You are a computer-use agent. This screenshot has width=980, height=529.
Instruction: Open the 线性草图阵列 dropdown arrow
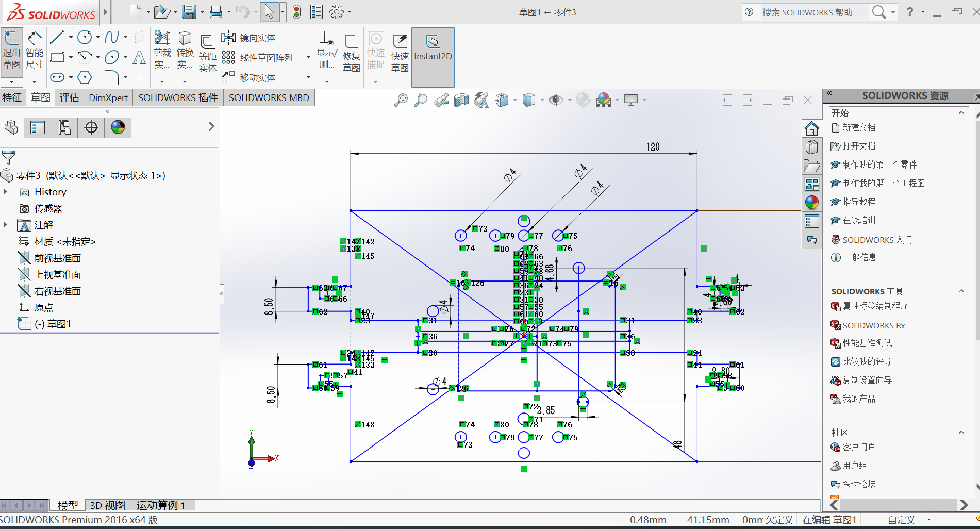click(x=308, y=58)
